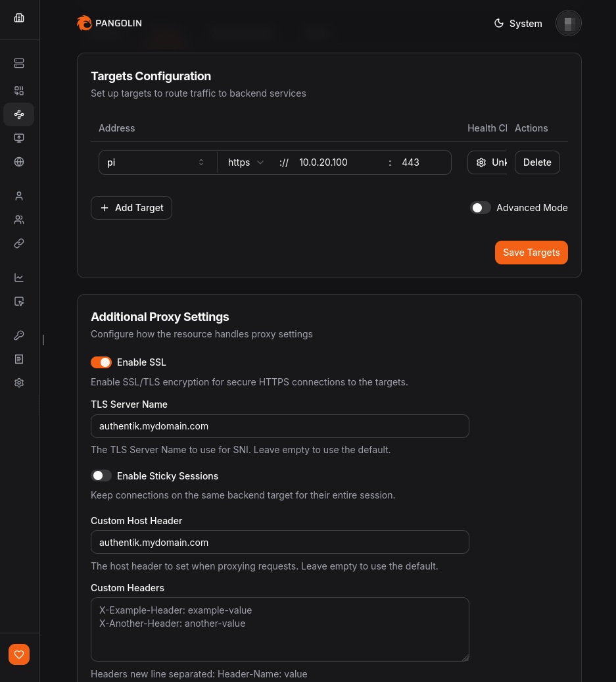Toggle the Advanced Mode switch
The width and height of the screenshot is (616, 682).
click(481, 208)
